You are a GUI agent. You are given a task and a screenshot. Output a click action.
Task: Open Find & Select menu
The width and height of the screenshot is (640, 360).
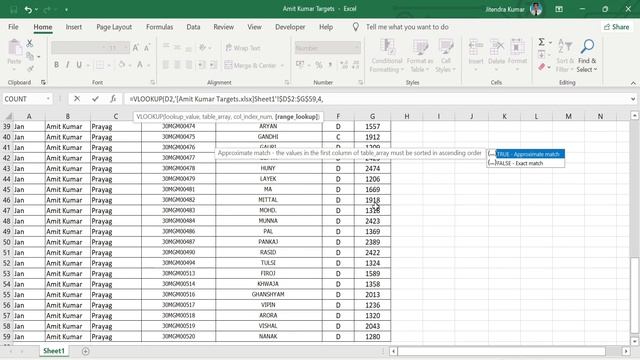pos(587,56)
